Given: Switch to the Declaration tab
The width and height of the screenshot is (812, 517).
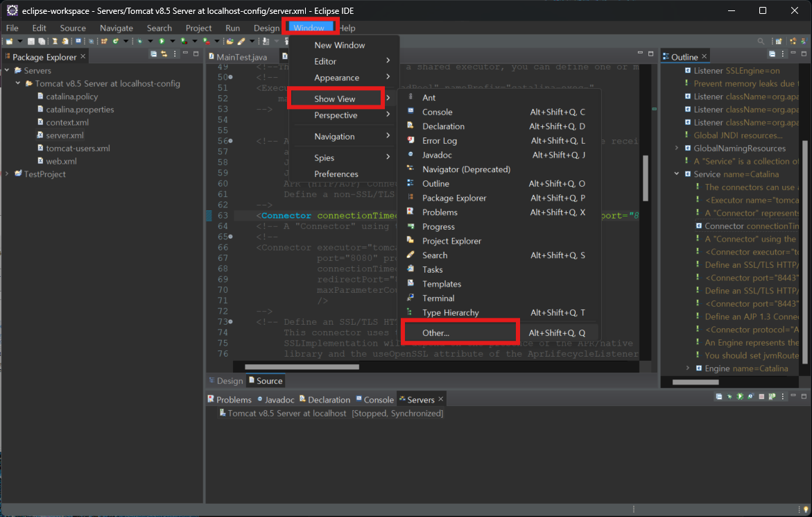Looking at the screenshot, I should (x=325, y=400).
